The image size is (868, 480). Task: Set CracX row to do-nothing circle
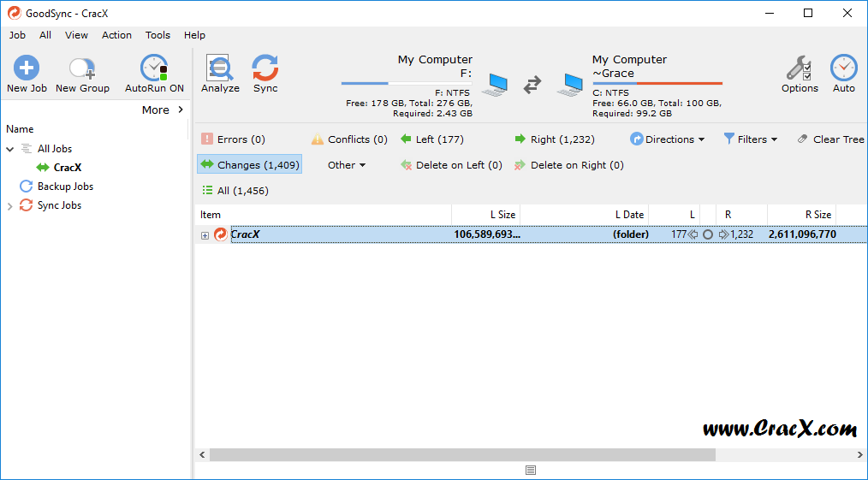[x=707, y=234]
